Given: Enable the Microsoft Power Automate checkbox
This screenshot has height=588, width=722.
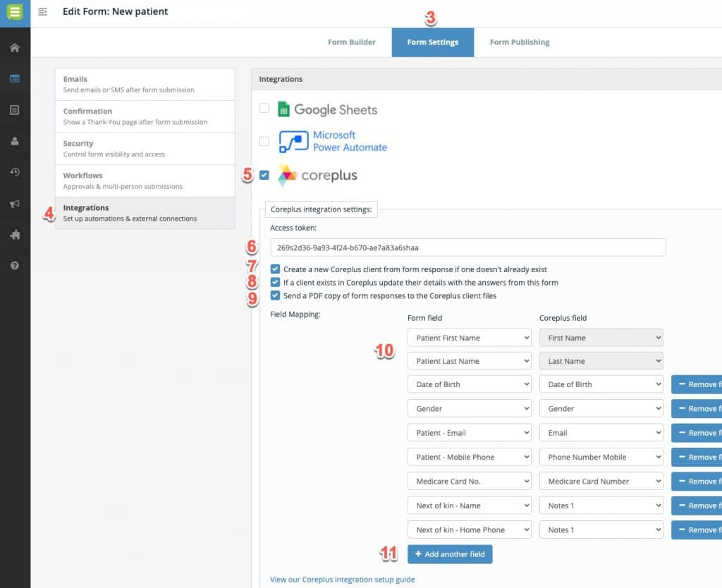Looking at the screenshot, I should (264, 141).
